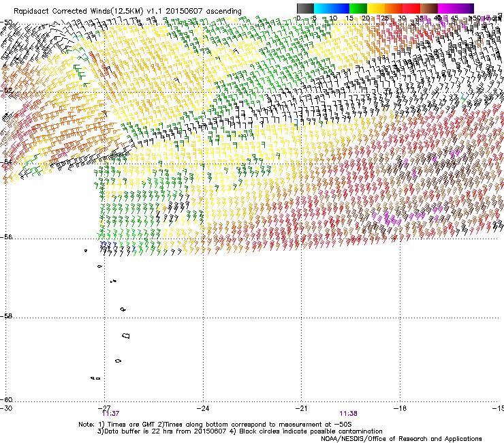Click the red 30-35 knot legend swatch

[x=411, y=8]
